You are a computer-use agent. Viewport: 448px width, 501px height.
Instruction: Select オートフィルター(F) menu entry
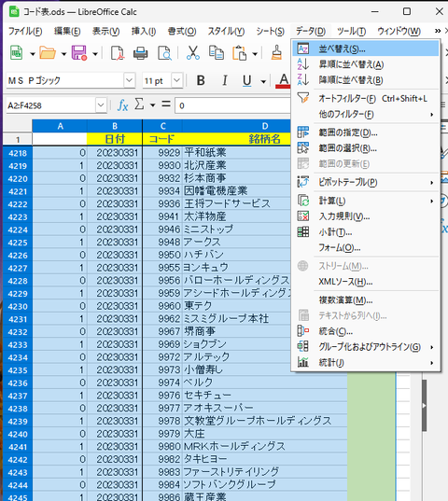pyautogui.click(x=366, y=98)
